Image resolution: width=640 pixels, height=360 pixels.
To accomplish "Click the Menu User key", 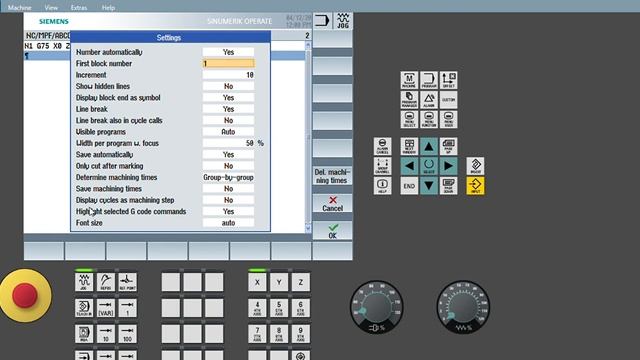I will point(449,119).
